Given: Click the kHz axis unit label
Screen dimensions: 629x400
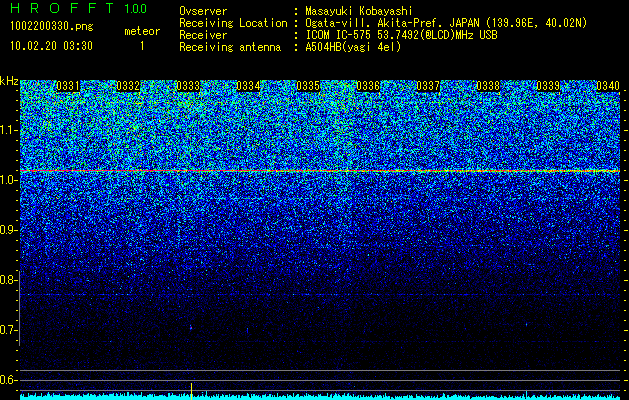Looking at the screenshot, I should (9, 81).
